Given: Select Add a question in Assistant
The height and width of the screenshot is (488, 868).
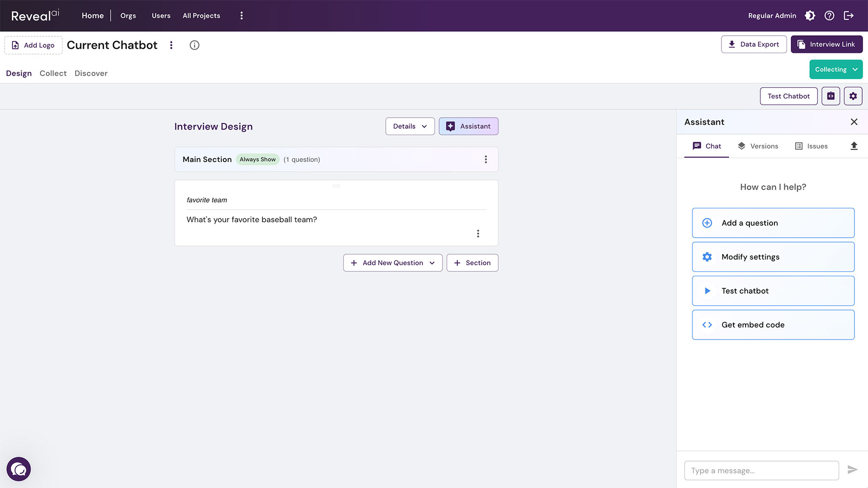Looking at the screenshot, I should point(773,223).
